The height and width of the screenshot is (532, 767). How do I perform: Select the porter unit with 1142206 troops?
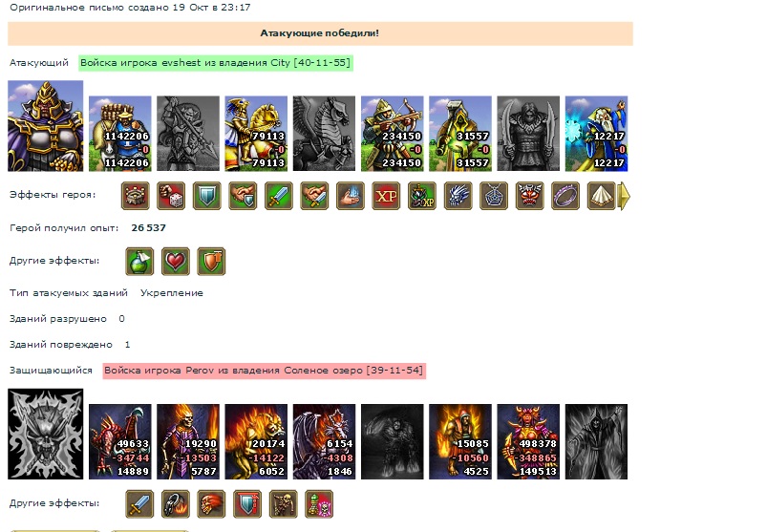coord(120,134)
